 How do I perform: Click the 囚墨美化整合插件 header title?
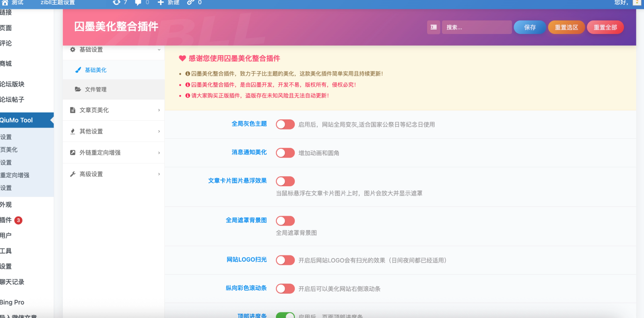click(x=116, y=27)
